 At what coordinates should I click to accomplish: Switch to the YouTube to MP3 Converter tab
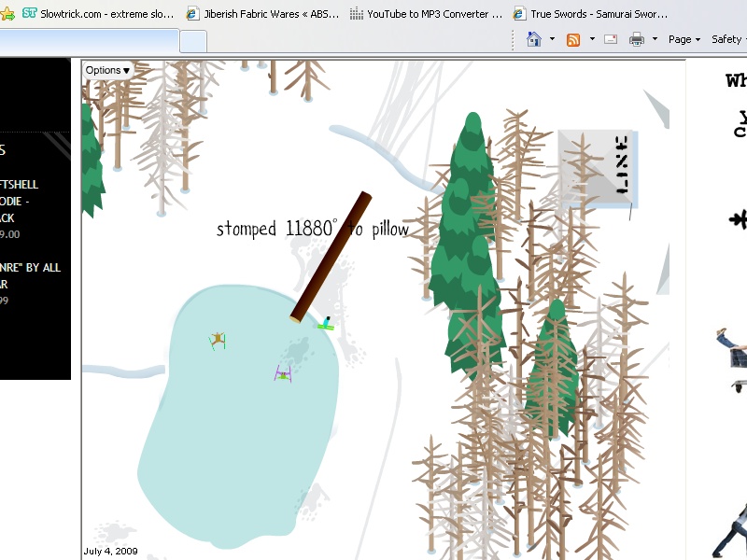(x=428, y=14)
